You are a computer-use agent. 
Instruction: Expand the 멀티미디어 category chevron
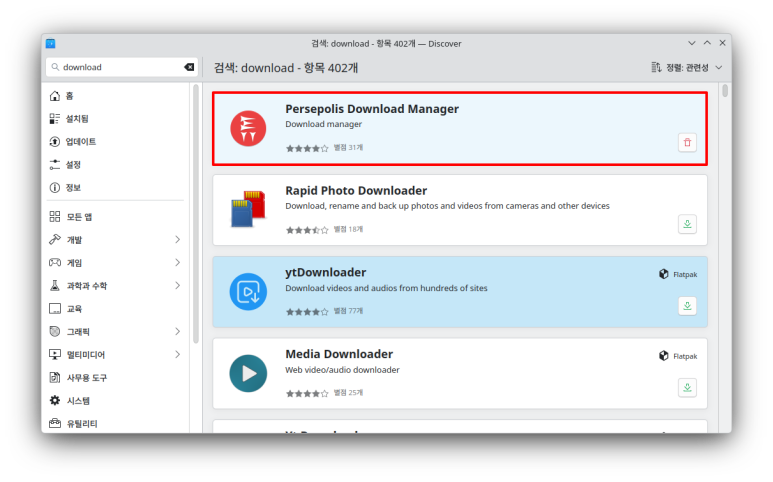point(177,355)
